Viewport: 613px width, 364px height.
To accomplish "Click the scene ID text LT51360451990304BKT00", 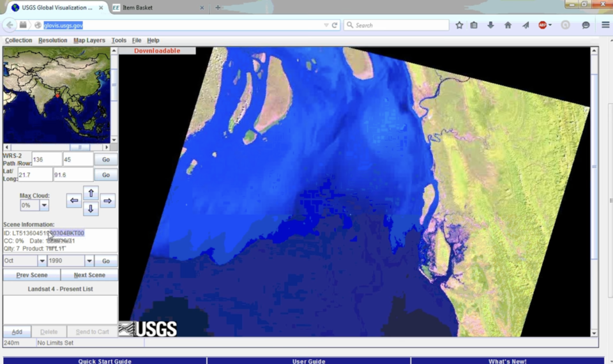I will point(48,233).
